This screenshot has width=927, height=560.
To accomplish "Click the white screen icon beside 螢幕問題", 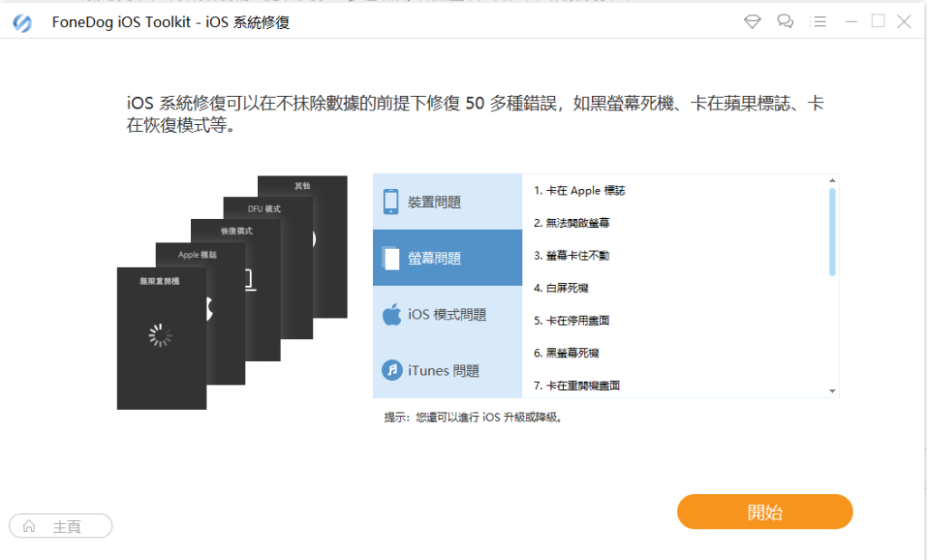I will click(391, 259).
